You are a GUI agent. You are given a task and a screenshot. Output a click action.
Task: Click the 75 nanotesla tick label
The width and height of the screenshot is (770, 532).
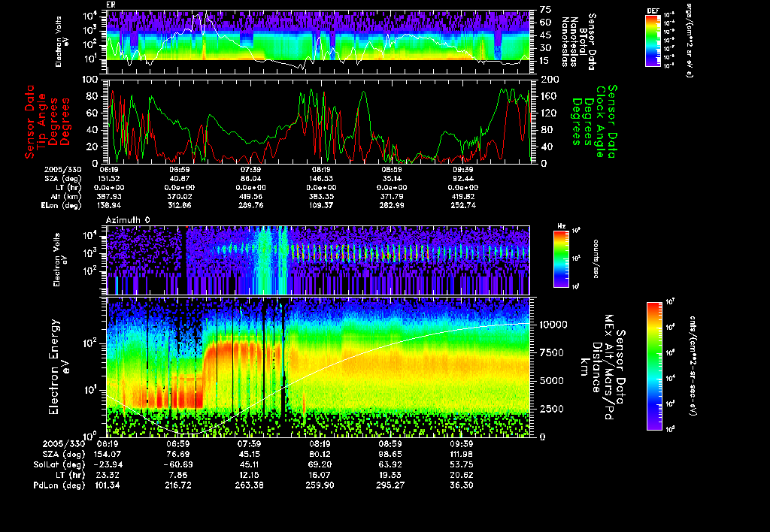point(545,10)
